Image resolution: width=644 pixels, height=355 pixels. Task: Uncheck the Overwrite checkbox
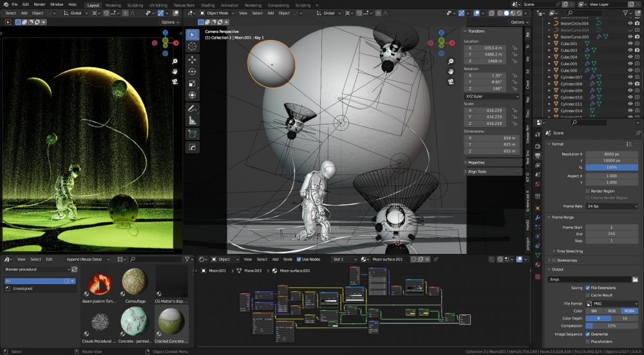[588, 334]
